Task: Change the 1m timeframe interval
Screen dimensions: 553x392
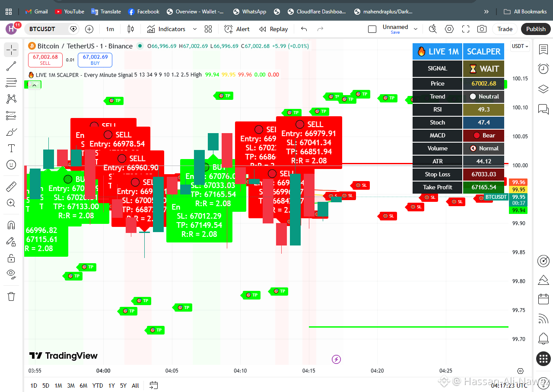Action: tap(110, 29)
